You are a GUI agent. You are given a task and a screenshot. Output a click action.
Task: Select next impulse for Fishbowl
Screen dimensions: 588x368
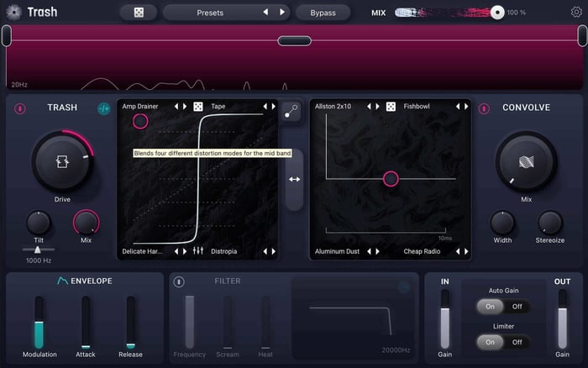tap(466, 107)
